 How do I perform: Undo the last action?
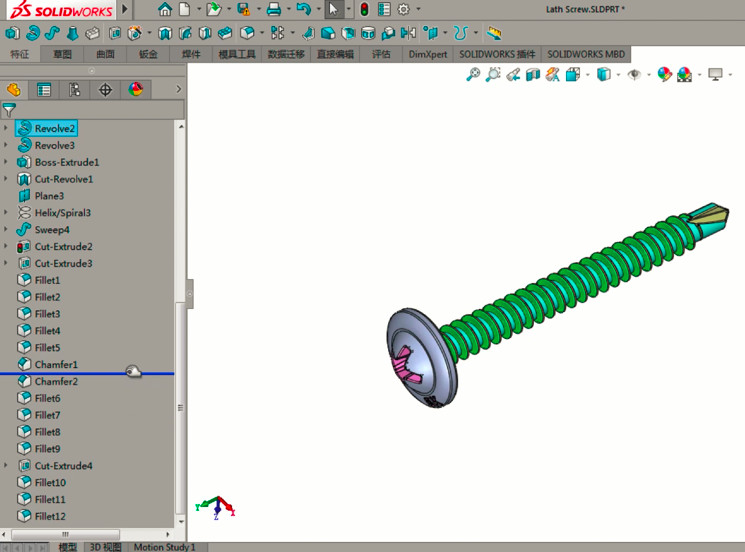[304, 9]
